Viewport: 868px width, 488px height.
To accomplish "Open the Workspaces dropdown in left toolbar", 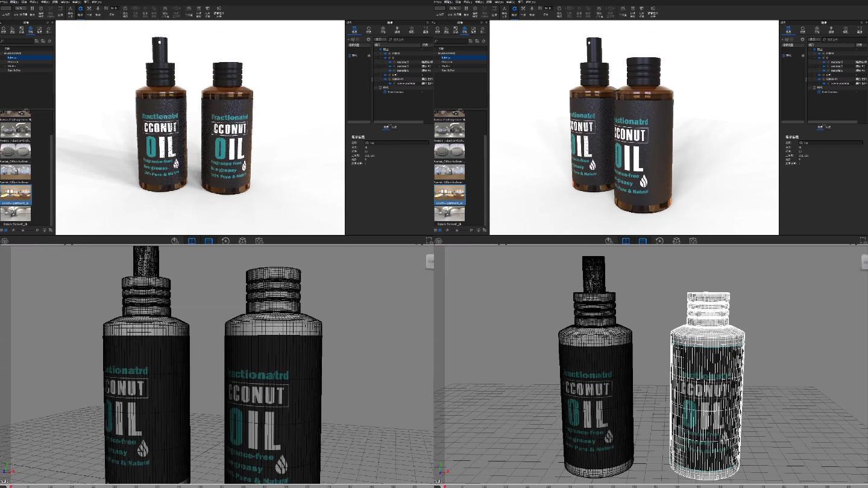I will [x=6, y=8].
